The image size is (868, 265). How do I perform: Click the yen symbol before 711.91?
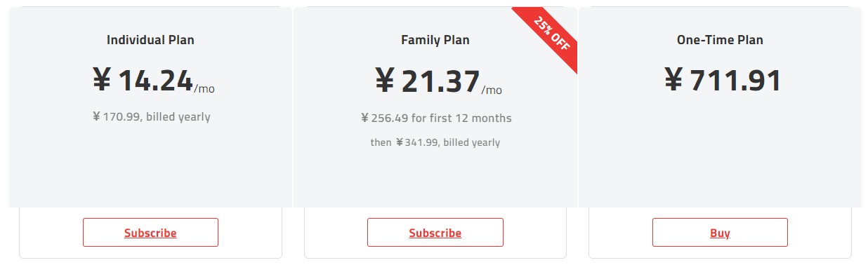(x=673, y=81)
